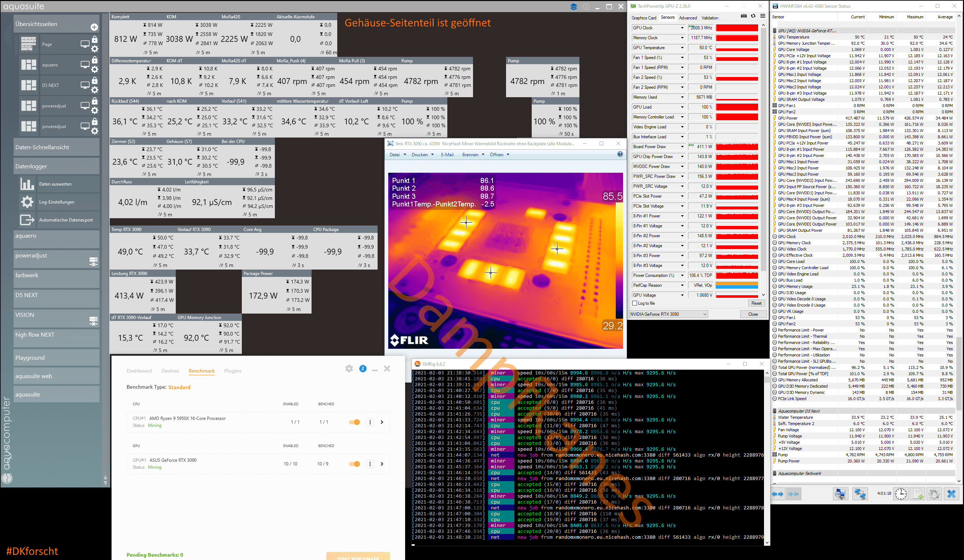This screenshot has width=964, height=560.
Task: Open GPU-Z hamburger menu
Action: (x=763, y=16)
